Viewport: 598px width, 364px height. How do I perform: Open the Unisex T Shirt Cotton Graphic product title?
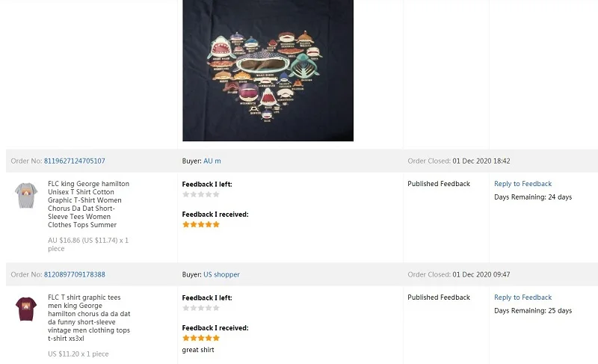click(88, 204)
